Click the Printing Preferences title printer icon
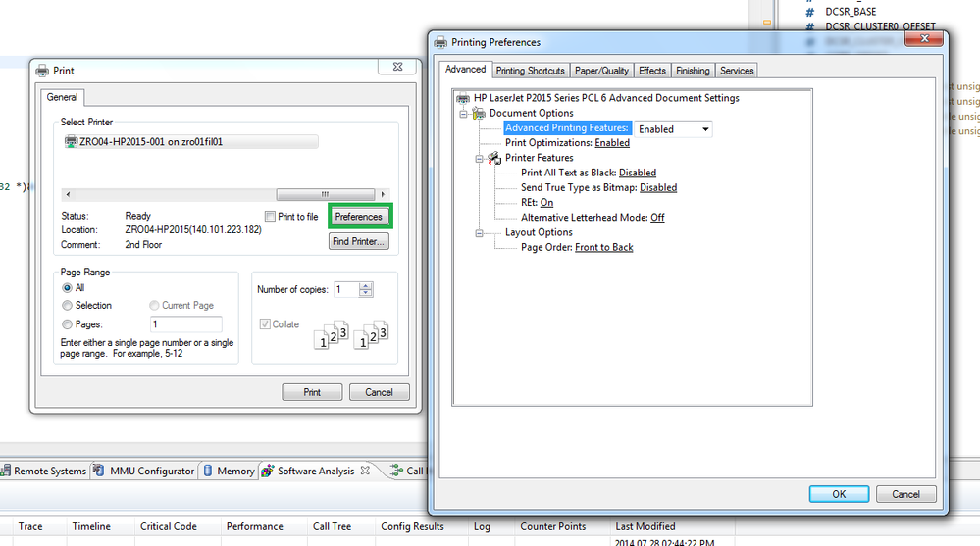 [x=440, y=42]
